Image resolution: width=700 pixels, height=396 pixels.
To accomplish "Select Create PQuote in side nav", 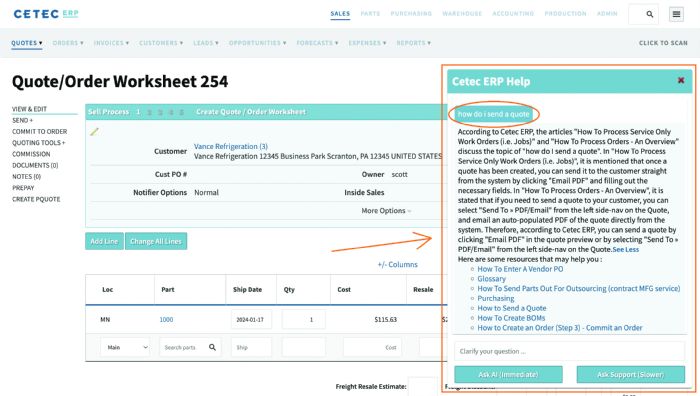I will coord(36,199).
